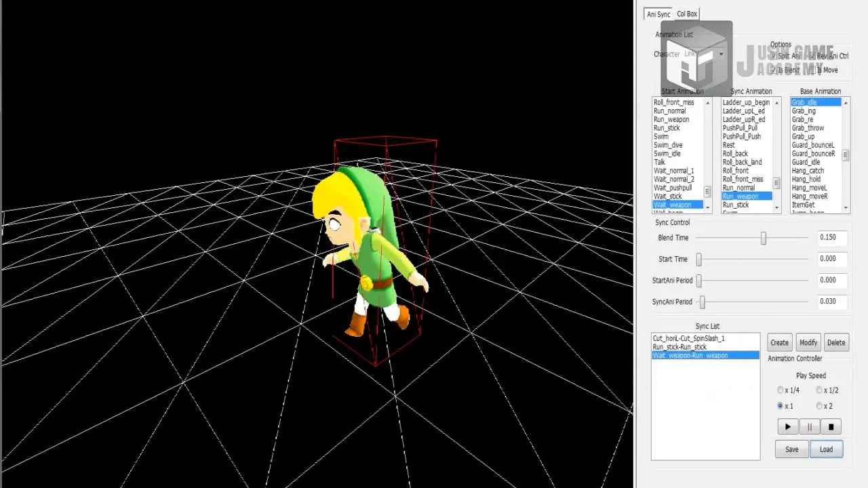Image resolution: width=868 pixels, height=488 pixels.
Task: Select x 1 play speed
Action: pyautogui.click(x=781, y=406)
